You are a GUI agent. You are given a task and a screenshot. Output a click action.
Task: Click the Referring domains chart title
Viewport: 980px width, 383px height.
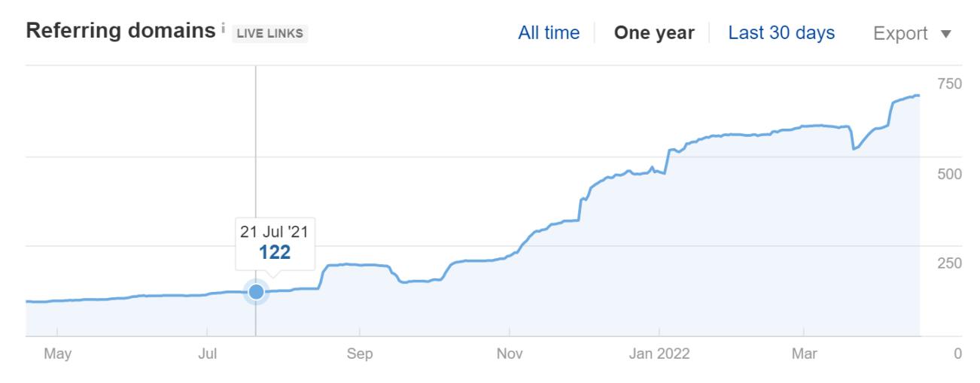[120, 32]
